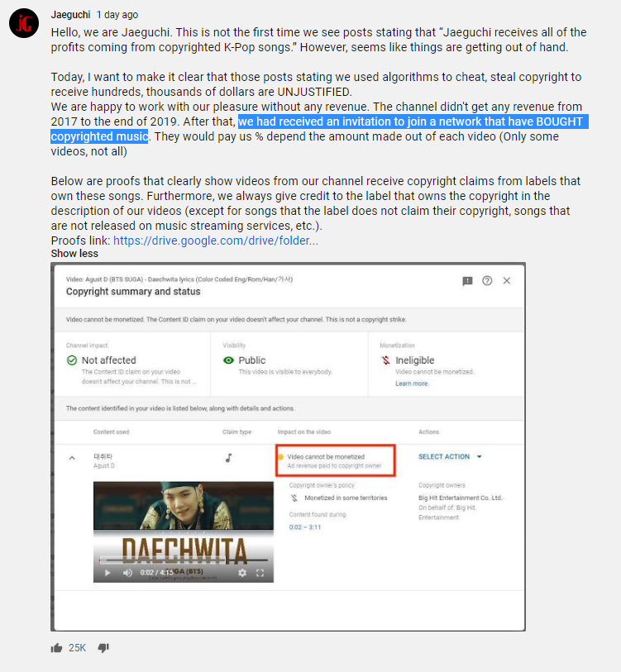Click the Learn more monetization link
Image resolution: width=621 pixels, height=672 pixels.
pyautogui.click(x=411, y=384)
